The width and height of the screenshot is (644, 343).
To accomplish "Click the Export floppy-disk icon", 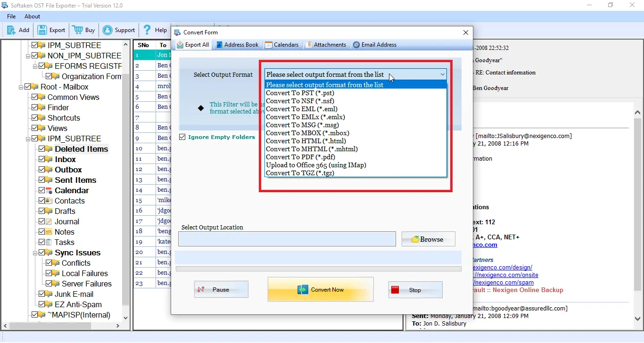I will (x=42, y=30).
